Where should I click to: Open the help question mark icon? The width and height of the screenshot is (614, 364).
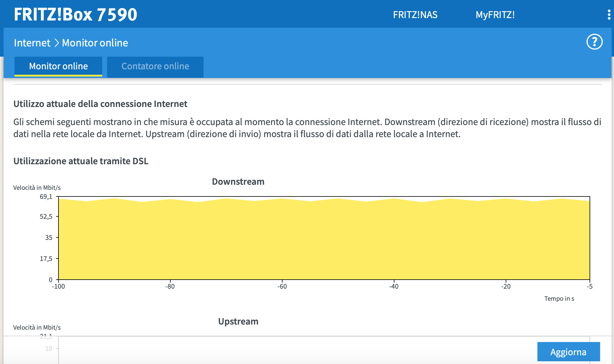pos(594,42)
